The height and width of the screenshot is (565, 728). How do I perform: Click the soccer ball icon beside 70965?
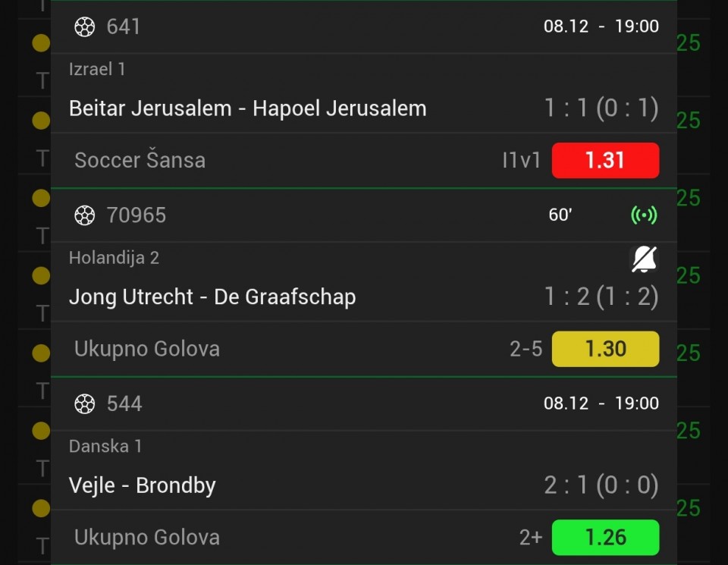pos(84,215)
